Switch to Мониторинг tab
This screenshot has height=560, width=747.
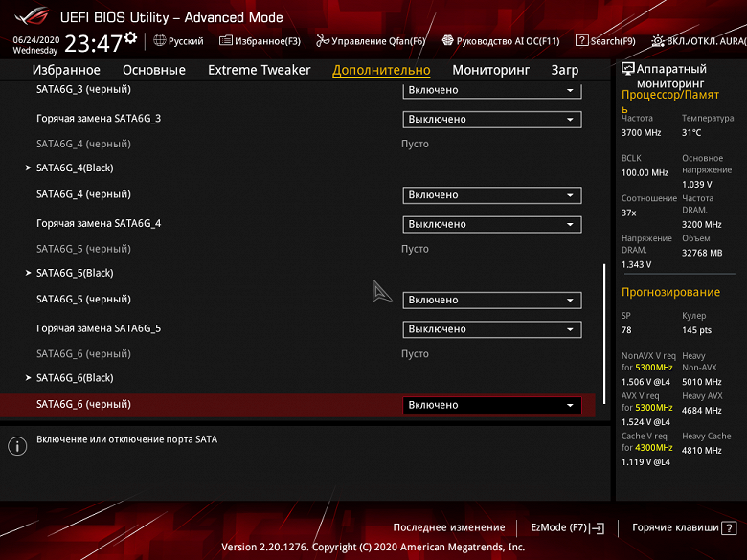pyautogui.click(x=490, y=70)
